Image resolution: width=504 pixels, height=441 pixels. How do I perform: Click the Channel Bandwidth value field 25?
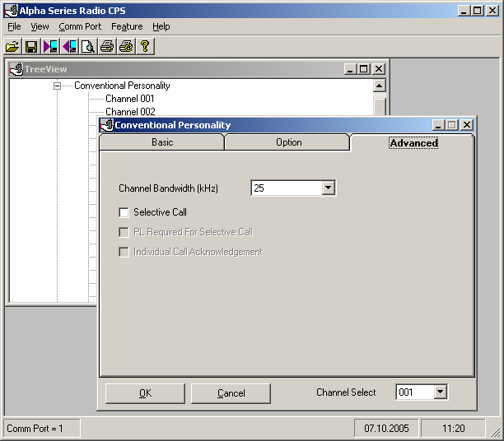click(287, 188)
